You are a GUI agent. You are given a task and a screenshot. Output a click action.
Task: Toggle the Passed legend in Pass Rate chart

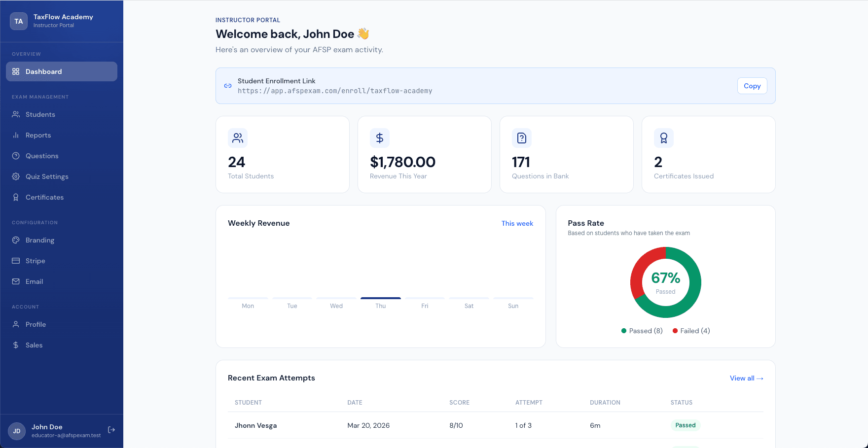point(641,330)
